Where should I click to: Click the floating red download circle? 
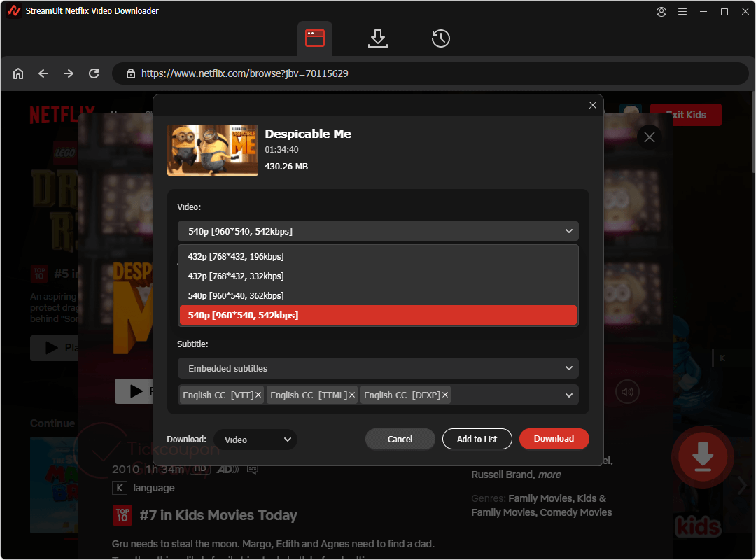pyautogui.click(x=703, y=456)
